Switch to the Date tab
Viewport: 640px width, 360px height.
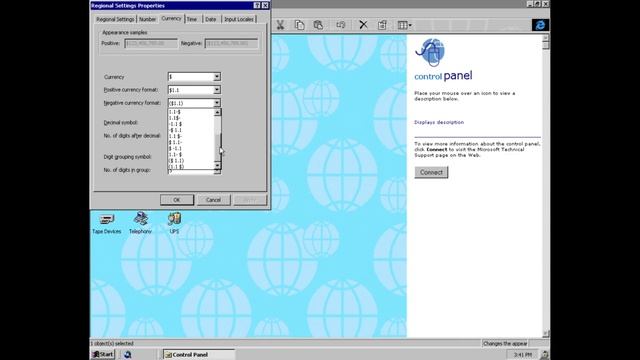tap(211, 19)
